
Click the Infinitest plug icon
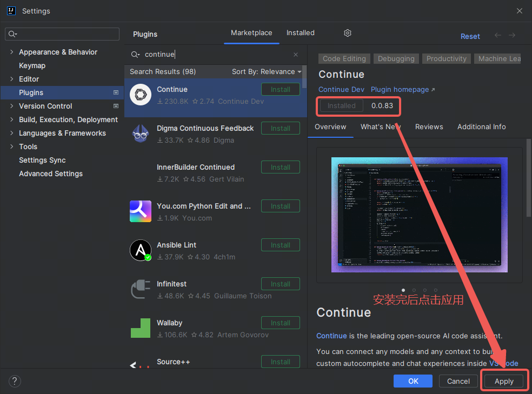click(x=141, y=289)
